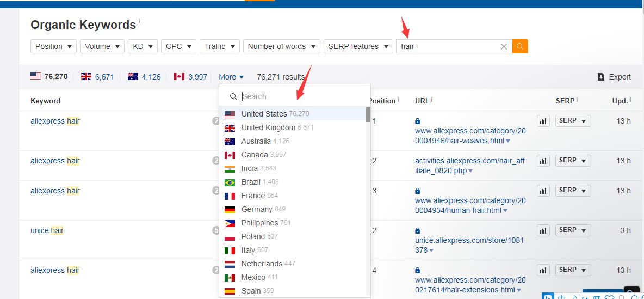Click info icon next to Organic Keywords heading
644x299 pixels.
(139, 21)
